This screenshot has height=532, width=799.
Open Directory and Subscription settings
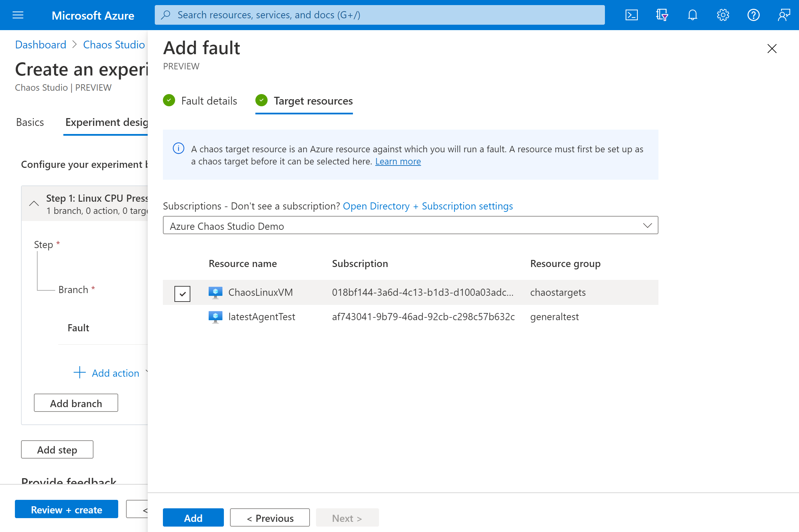[428, 206]
